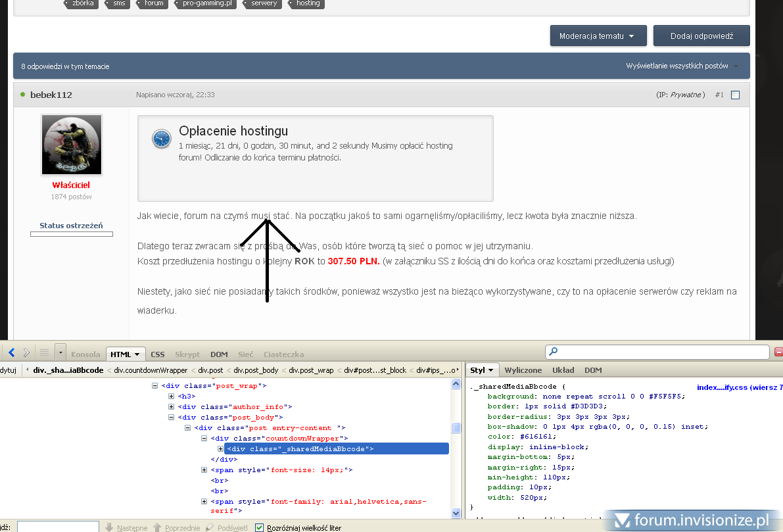Click the Następne down-arrow find icon
Viewport: 783px width, 532px height.
(x=110, y=527)
